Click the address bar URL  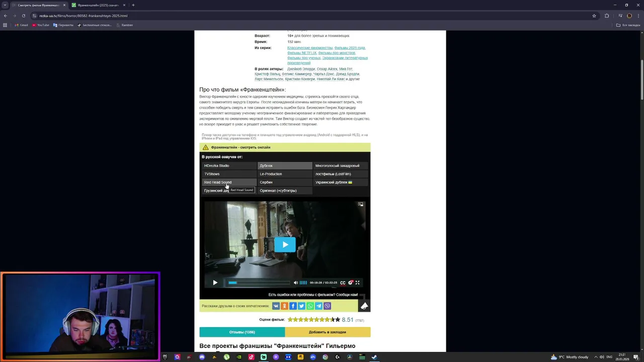pyautogui.click(x=83, y=16)
